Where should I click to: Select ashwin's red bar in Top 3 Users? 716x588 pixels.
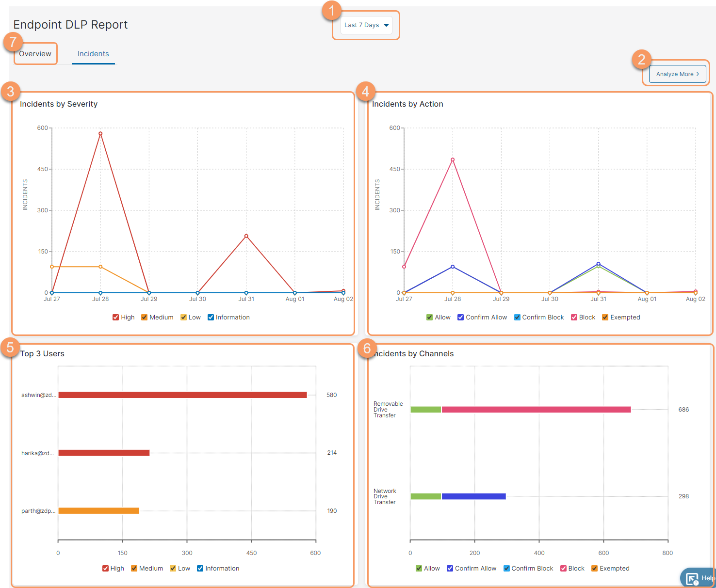tap(182, 395)
